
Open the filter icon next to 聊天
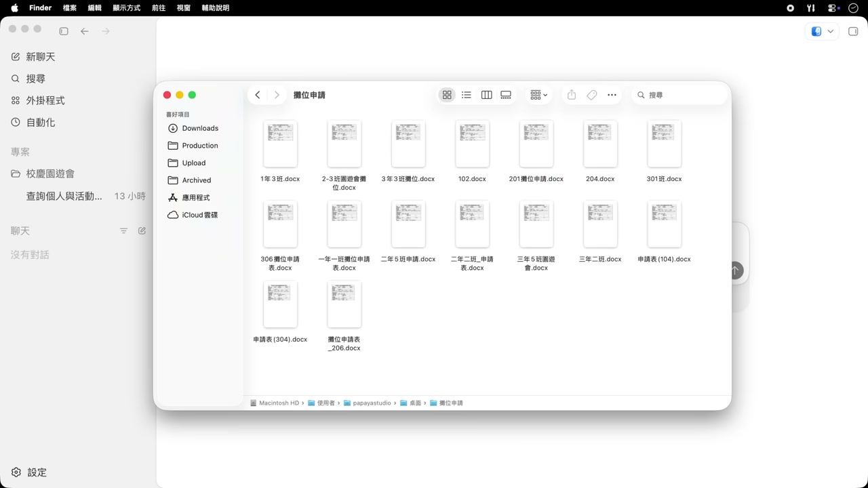[x=123, y=231]
